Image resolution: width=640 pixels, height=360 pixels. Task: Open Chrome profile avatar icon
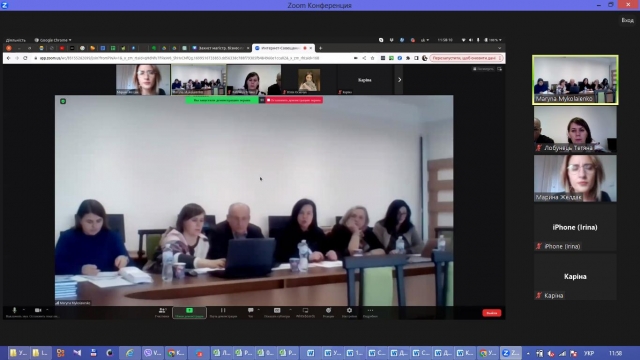424,58
